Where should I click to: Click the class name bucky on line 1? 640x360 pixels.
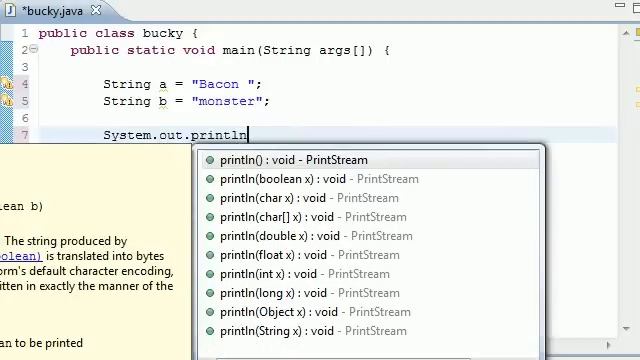click(162, 33)
